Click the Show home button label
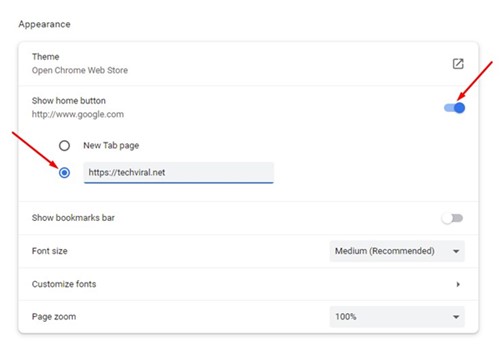Screen dimensions: 500x360 [x=69, y=101]
